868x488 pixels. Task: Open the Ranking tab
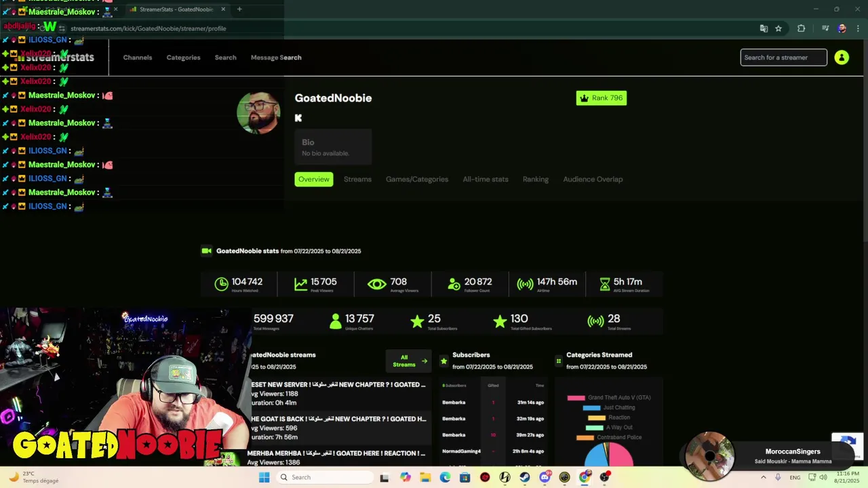coord(536,180)
